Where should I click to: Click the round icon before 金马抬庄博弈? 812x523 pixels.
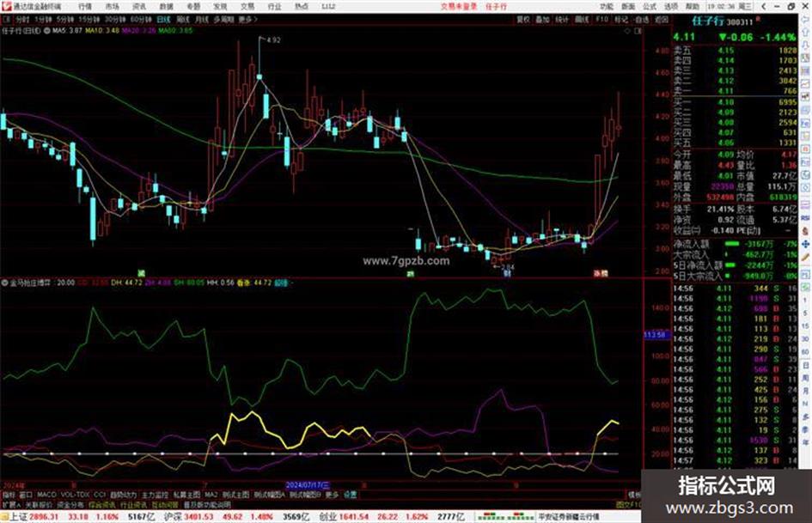click(5, 283)
